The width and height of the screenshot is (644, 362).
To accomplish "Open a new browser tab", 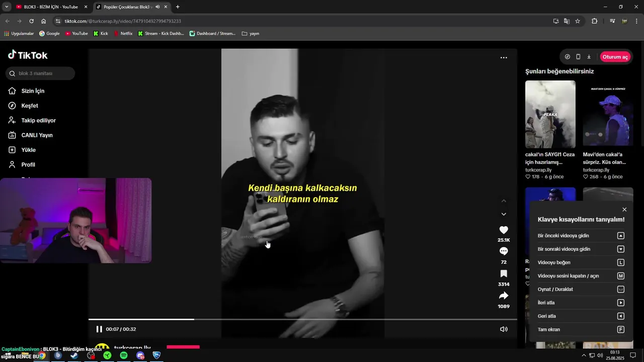I will [178, 7].
